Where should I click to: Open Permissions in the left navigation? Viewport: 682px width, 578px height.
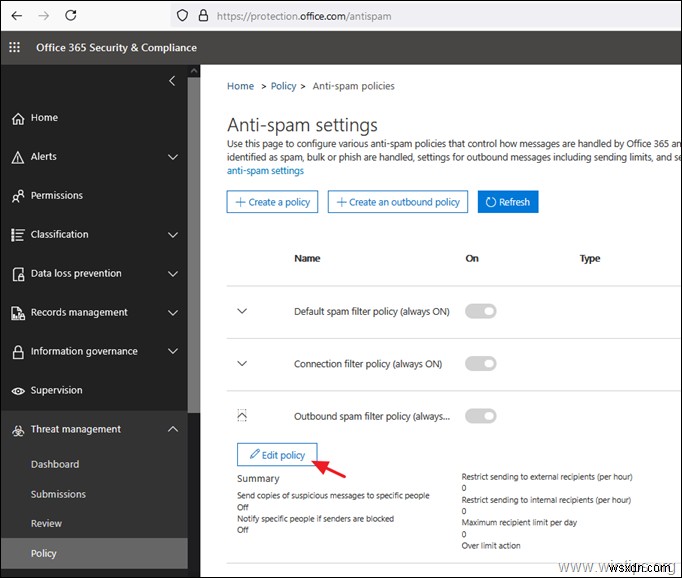(57, 195)
